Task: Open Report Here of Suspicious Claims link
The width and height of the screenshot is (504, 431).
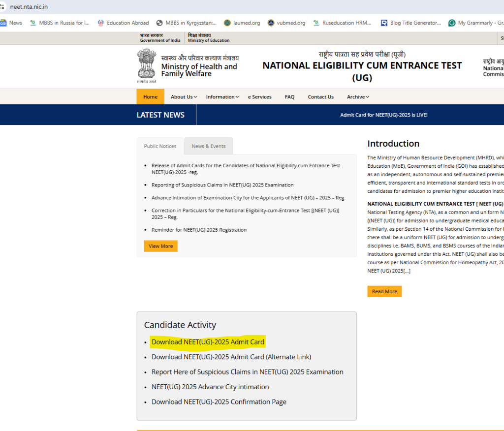Action: [x=248, y=372]
